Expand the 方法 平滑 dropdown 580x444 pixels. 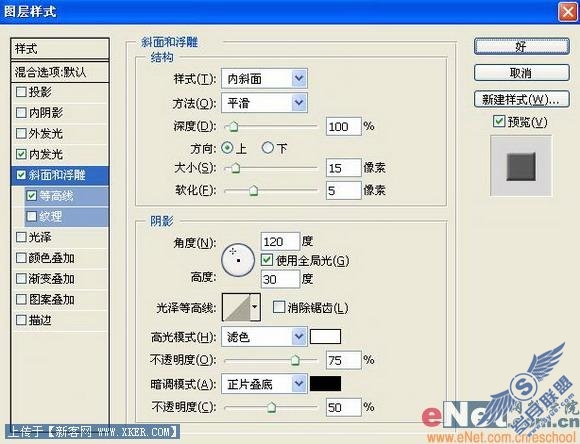click(x=264, y=102)
